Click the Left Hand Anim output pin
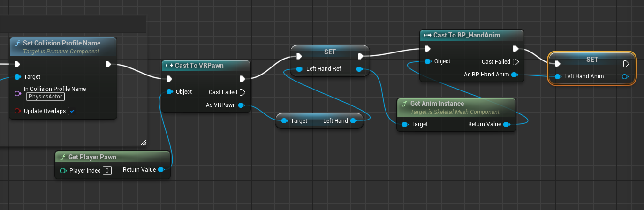644x210 pixels. pyautogui.click(x=625, y=76)
